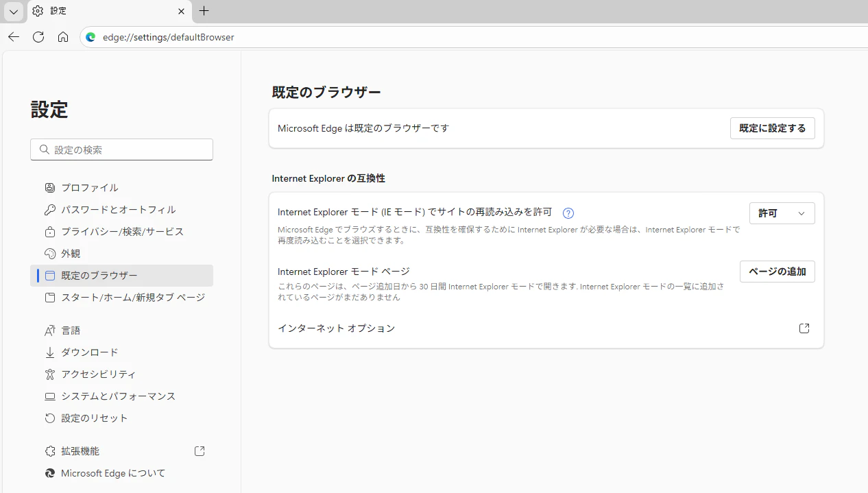
Task: Click the key icon for パスワードとオートフィル
Action: click(49, 209)
